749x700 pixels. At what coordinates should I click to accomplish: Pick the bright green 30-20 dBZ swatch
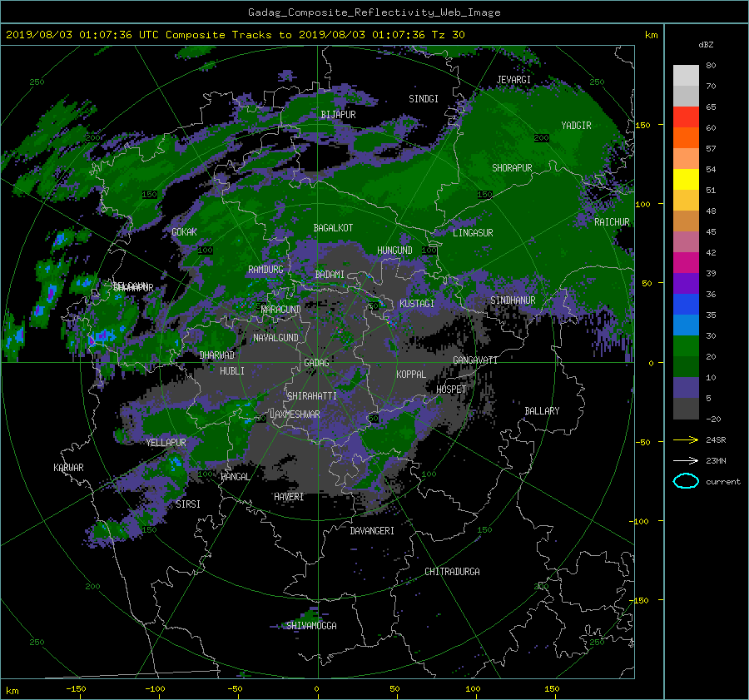pyautogui.click(x=686, y=346)
